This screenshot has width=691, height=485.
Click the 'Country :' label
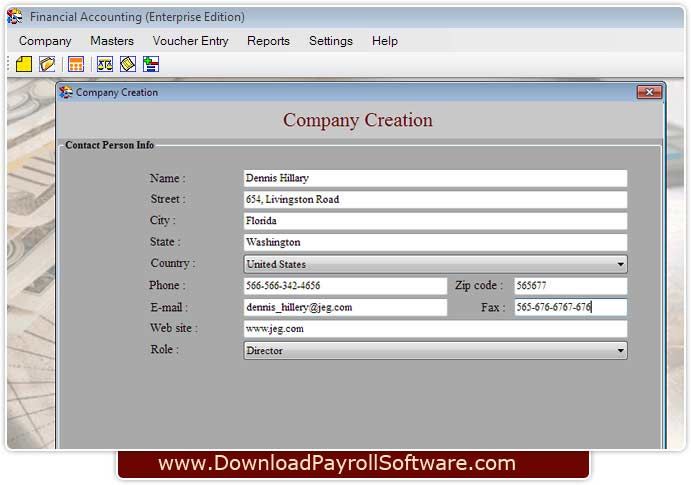click(x=173, y=263)
